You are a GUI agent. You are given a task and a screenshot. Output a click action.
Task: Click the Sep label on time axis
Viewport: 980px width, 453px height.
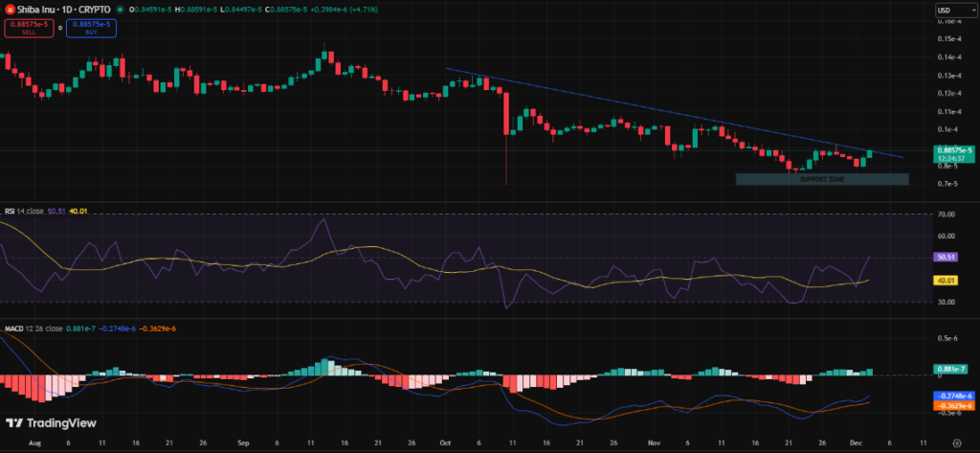tap(243, 442)
